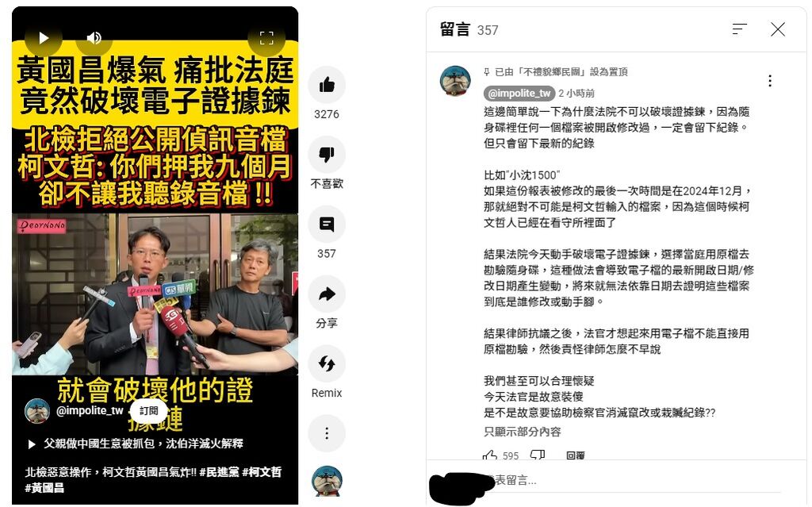This screenshot has height=507, width=812.
Task: Play the Shorts video
Action: 44,37
